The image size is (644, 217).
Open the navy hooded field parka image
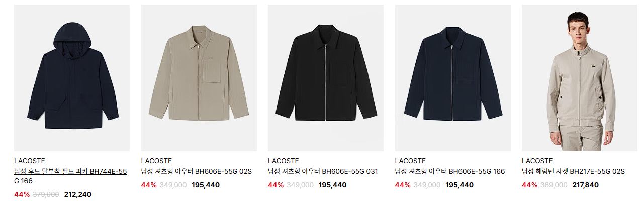72,78
